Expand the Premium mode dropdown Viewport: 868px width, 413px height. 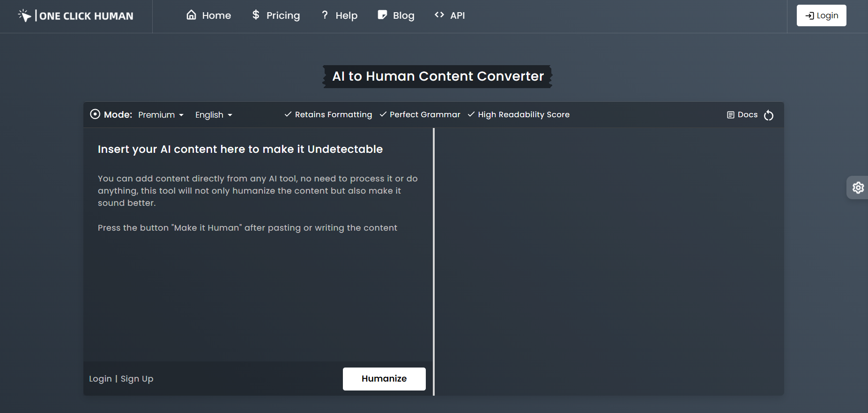pyautogui.click(x=161, y=115)
